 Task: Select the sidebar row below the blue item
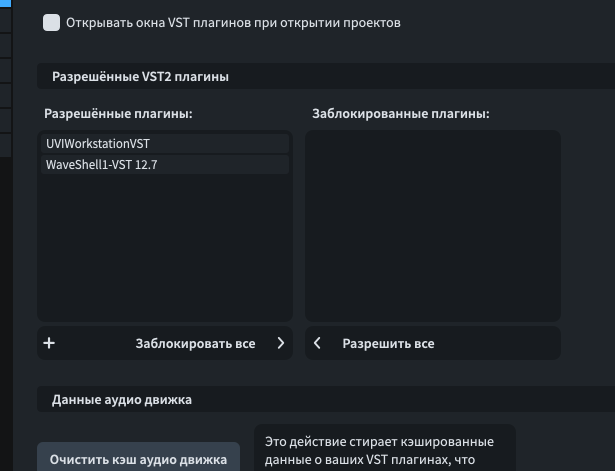(x=5, y=20)
